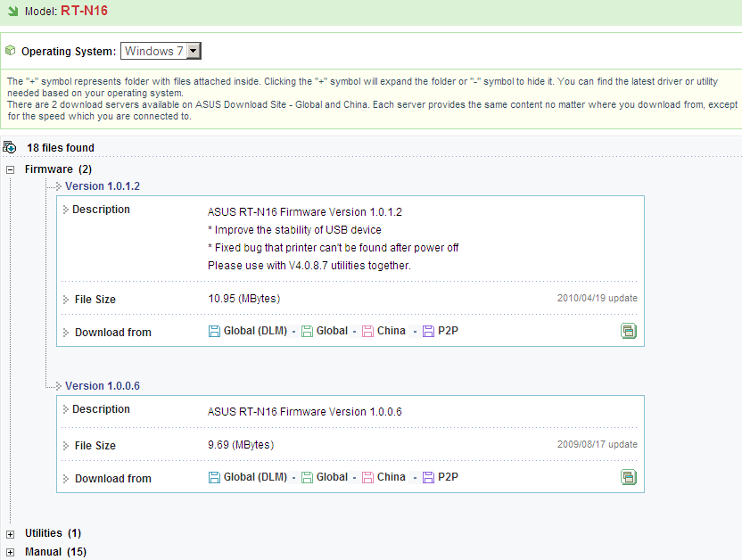Collapse the Firmware folder
The image size is (742, 560).
(x=11, y=169)
